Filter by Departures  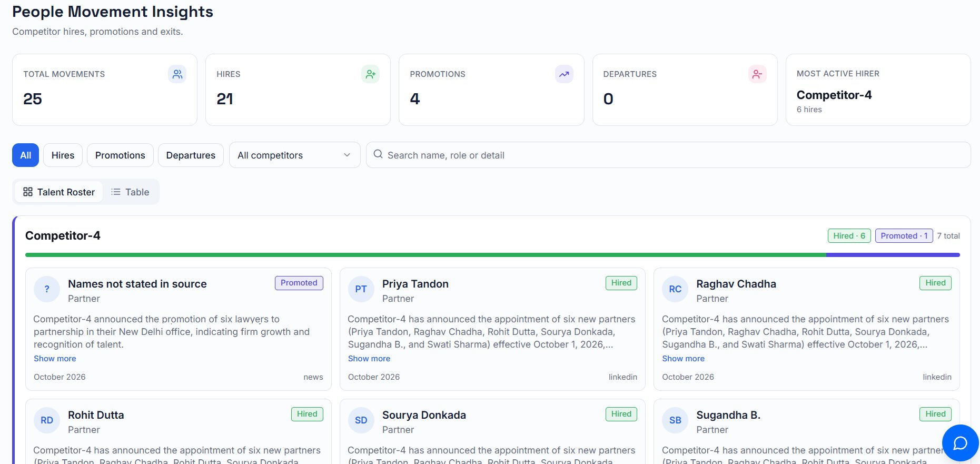pos(191,155)
